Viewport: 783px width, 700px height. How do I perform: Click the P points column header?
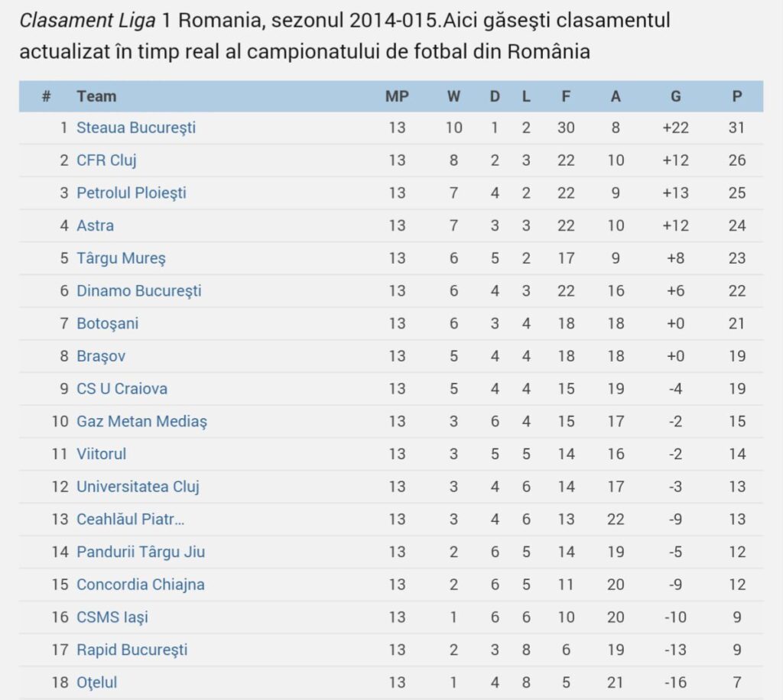coord(736,96)
